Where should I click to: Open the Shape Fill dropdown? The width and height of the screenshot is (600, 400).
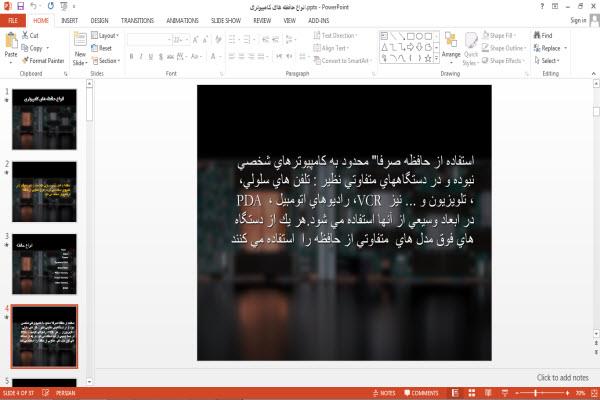click(x=498, y=35)
